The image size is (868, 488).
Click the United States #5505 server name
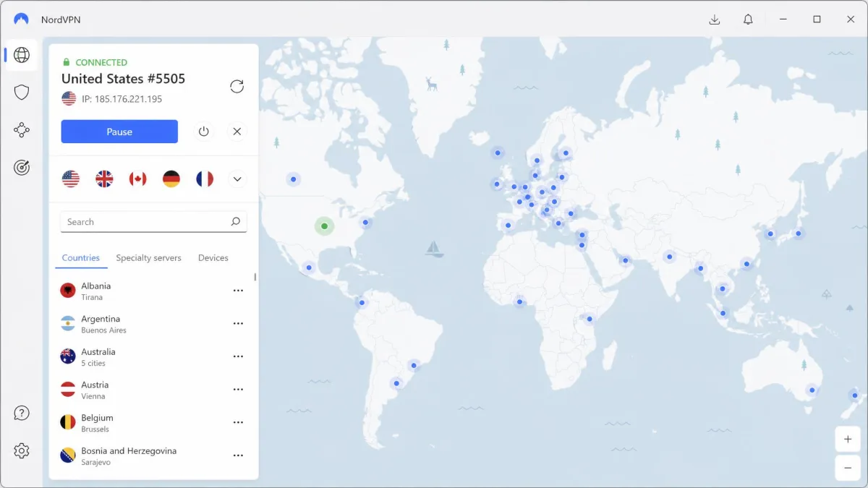(x=123, y=79)
